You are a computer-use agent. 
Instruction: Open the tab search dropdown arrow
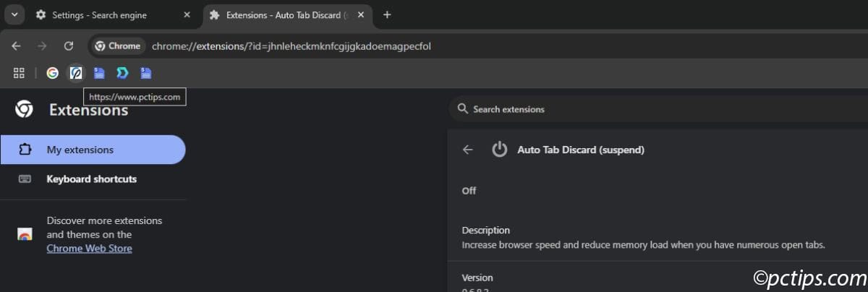tap(15, 14)
